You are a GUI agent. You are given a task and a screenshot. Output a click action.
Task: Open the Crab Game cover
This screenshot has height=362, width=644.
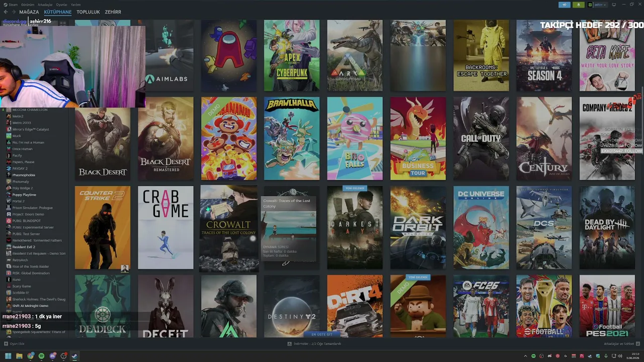coord(166,228)
